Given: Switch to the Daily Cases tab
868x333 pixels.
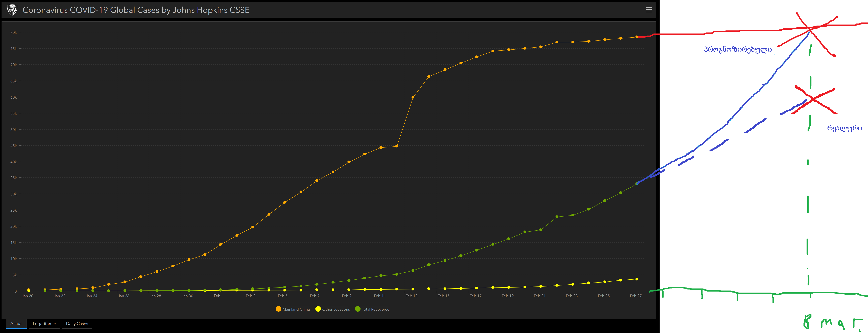Looking at the screenshot, I should point(77,324).
